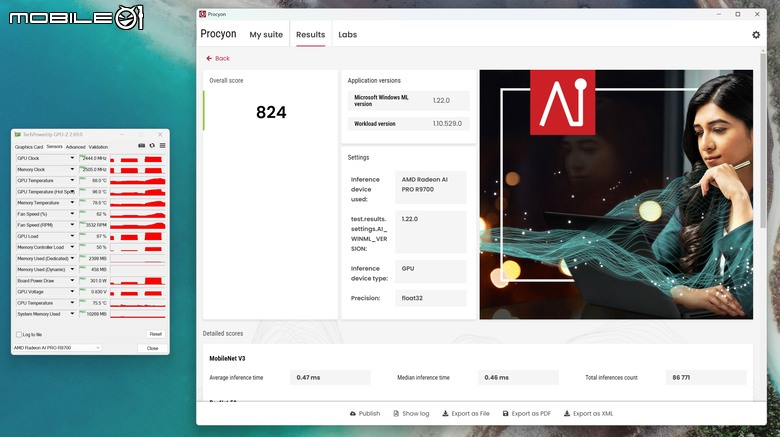780x437 pixels.
Task: Click Board Power Draw history graph
Action: 138,281
